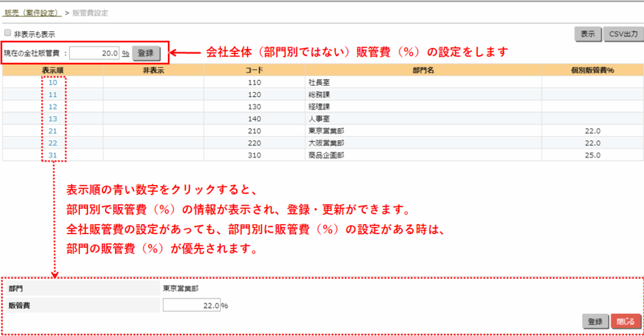Click the 表示順 column header
The height and width of the screenshot is (336, 644).
click(x=53, y=70)
